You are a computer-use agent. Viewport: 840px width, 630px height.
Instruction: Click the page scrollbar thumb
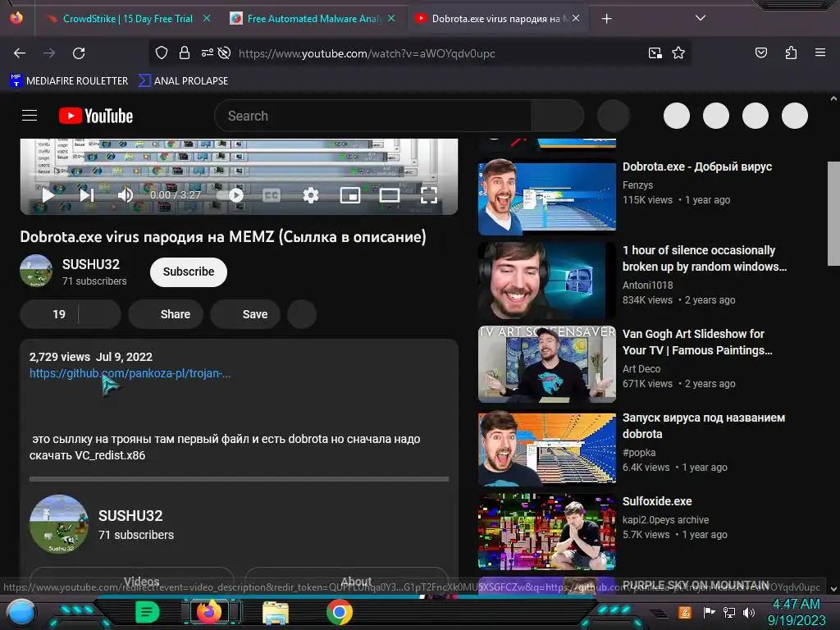pos(833,213)
